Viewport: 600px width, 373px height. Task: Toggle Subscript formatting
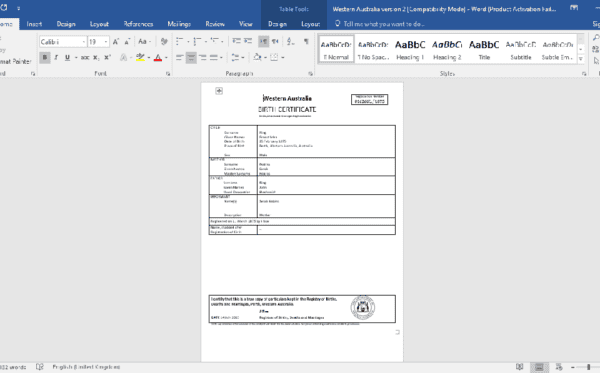click(96, 57)
